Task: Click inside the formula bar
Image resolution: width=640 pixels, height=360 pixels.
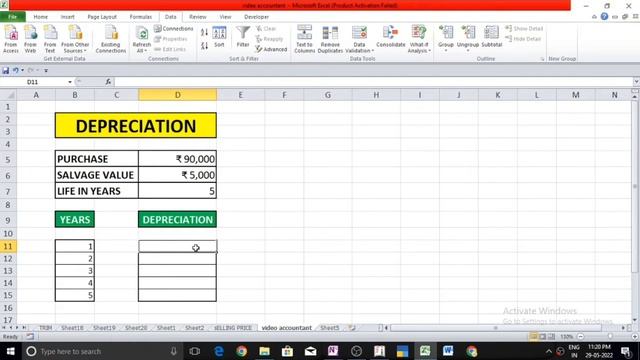Action: tap(373, 82)
